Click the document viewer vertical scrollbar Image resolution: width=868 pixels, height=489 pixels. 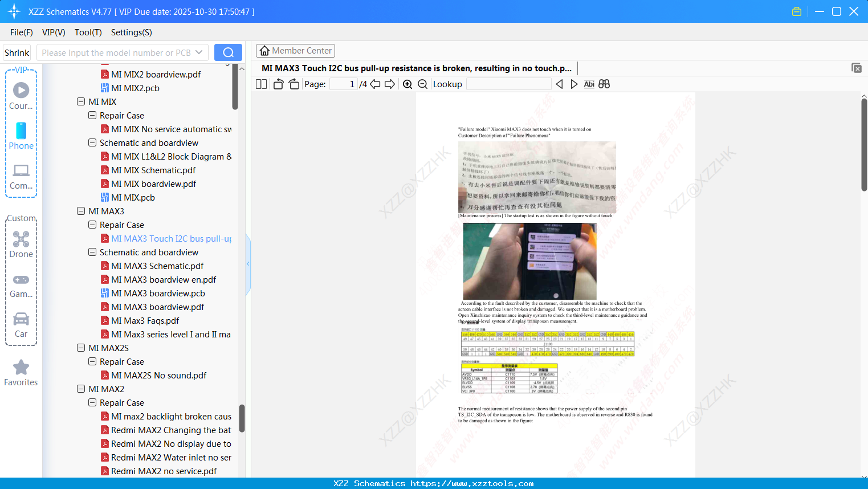(864, 145)
